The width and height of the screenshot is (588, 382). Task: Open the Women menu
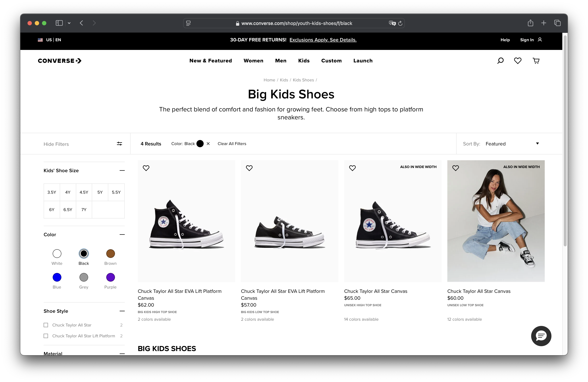coord(253,61)
